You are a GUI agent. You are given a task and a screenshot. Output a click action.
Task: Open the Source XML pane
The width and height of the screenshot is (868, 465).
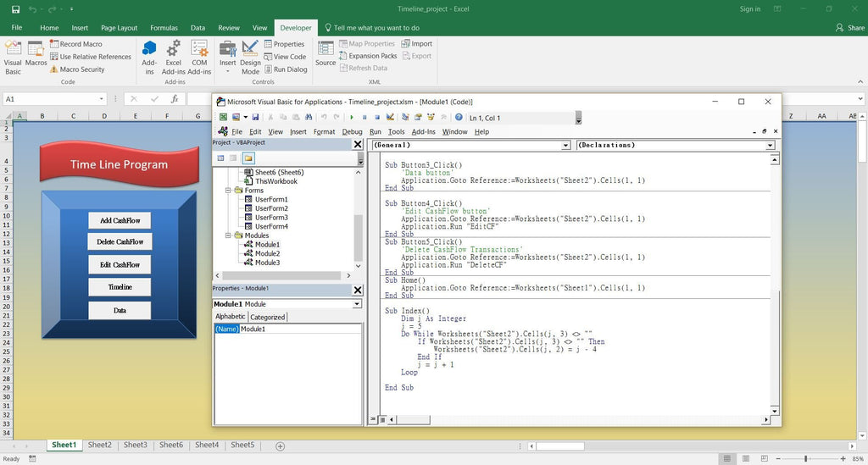(x=325, y=53)
